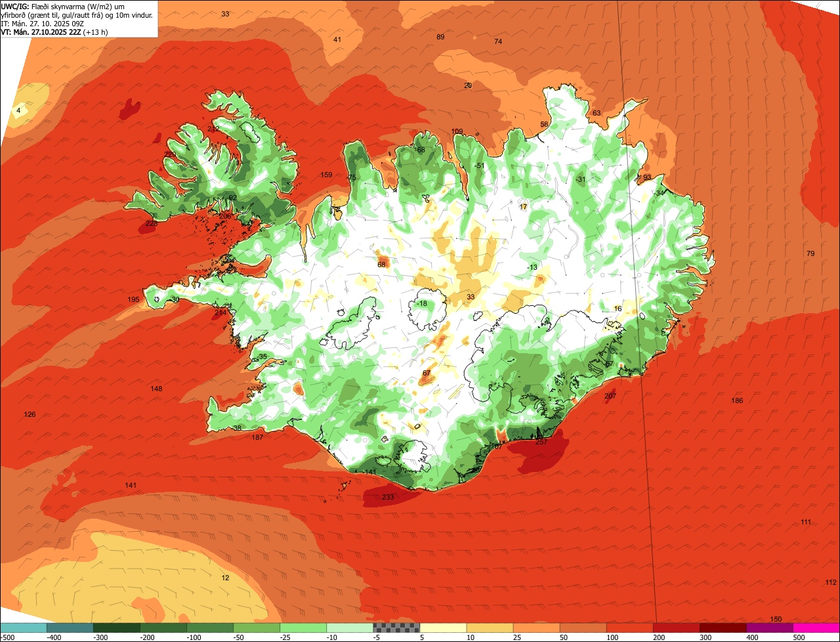The height and width of the screenshot is (642, 840).
Task: Click the map value 150
Action: click(x=776, y=620)
